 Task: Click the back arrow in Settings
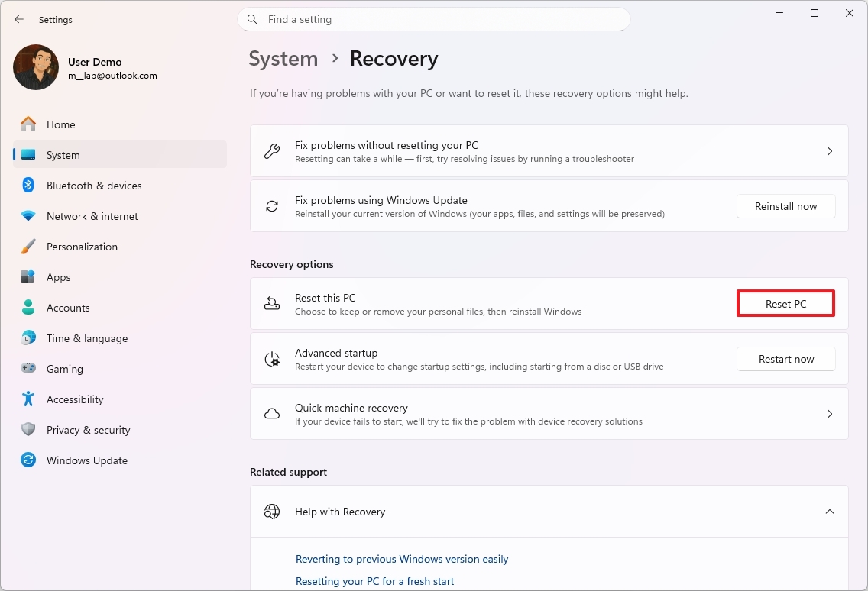click(x=19, y=19)
